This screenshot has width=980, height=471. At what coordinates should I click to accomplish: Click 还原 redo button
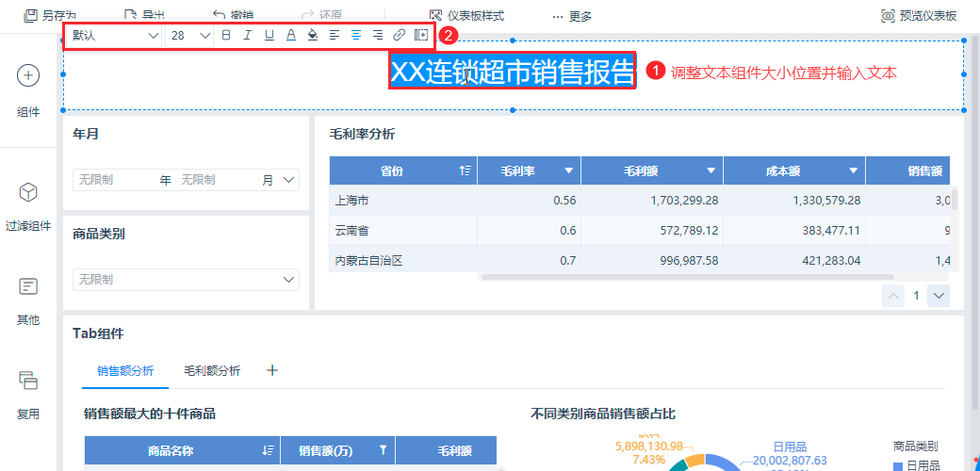click(321, 16)
